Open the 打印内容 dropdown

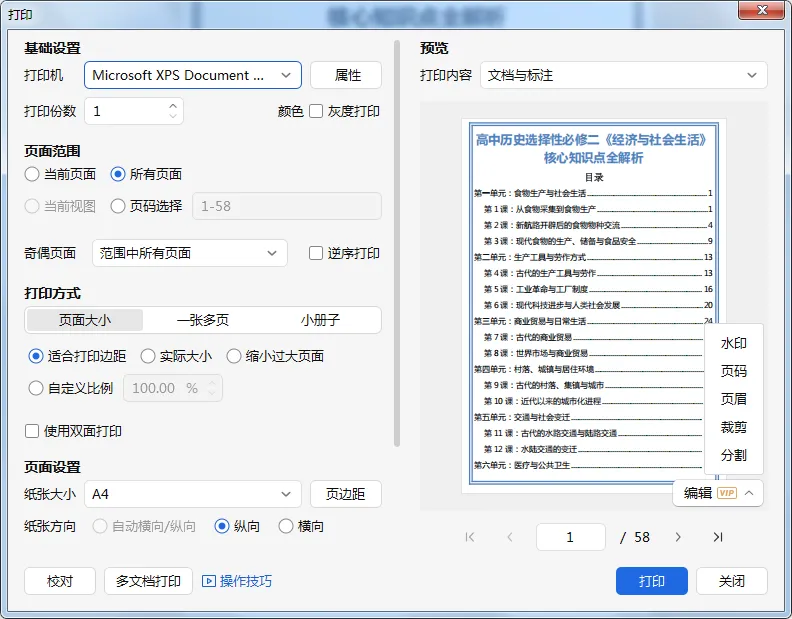pos(624,75)
